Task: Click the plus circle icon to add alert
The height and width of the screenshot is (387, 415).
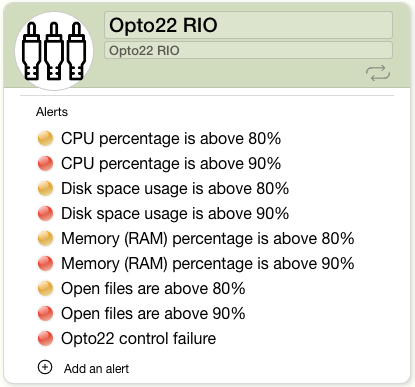Action: click(45, 367)
